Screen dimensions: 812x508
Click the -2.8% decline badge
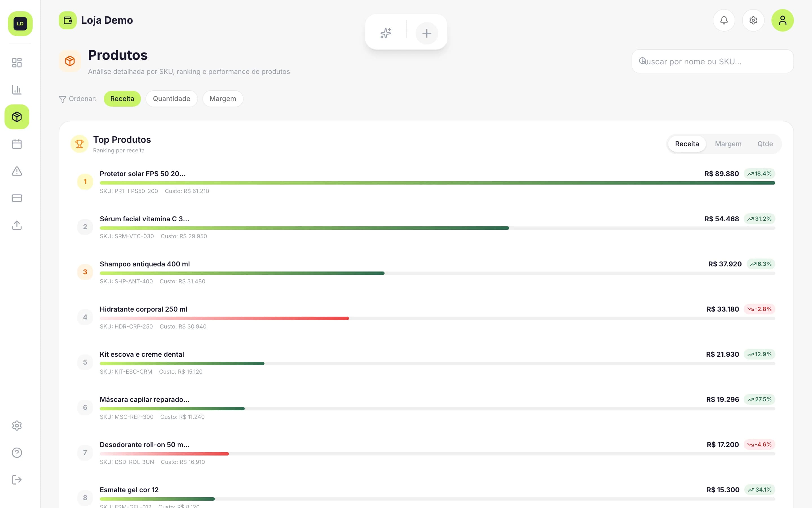[x=759, y=309]
